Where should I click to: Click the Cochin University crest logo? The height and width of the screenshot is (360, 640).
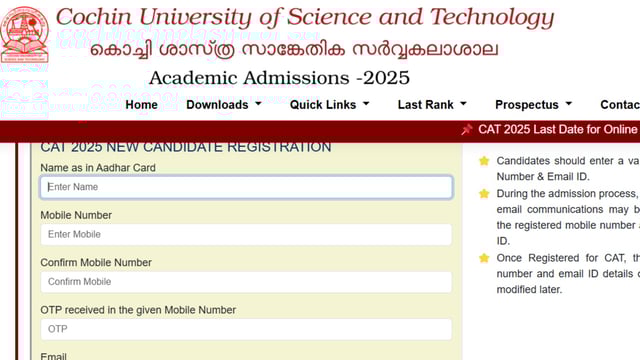point(24,35)
